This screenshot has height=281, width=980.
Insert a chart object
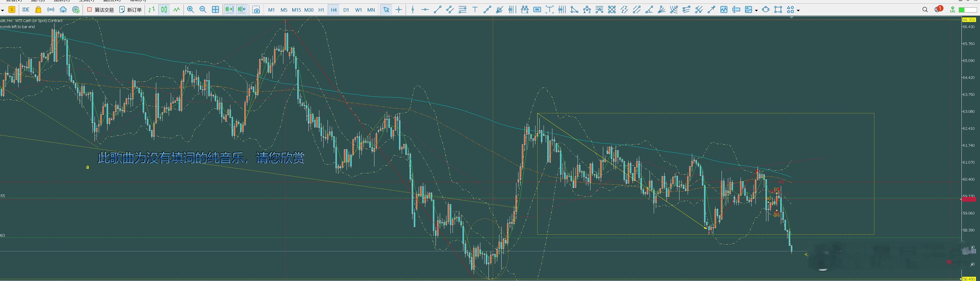(x=724, y=10)
